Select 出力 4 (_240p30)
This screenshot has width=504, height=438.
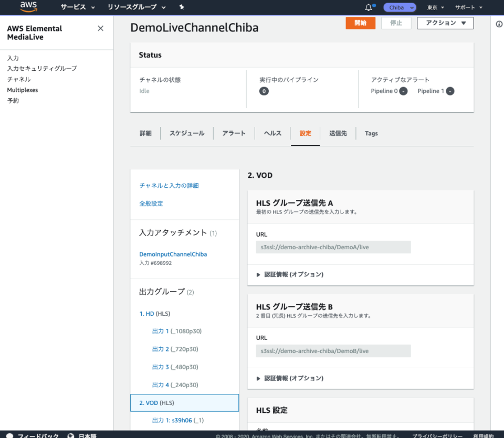pyautogui.click(x=175, y=385)
